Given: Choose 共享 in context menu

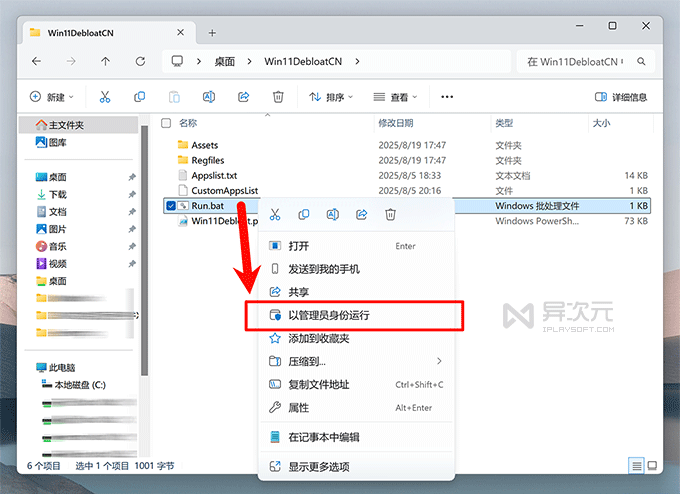Looking at the screenshot, I should point(356,292).
